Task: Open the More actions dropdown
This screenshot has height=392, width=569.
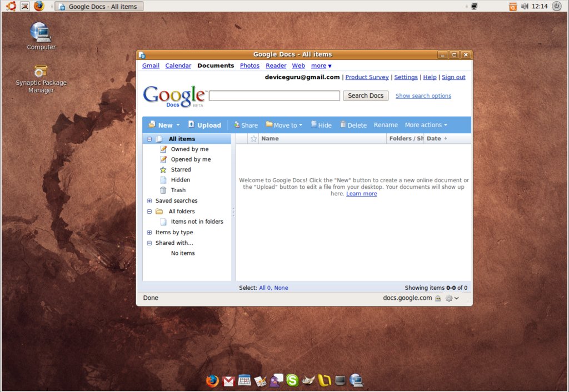Action: pos(426,125)
